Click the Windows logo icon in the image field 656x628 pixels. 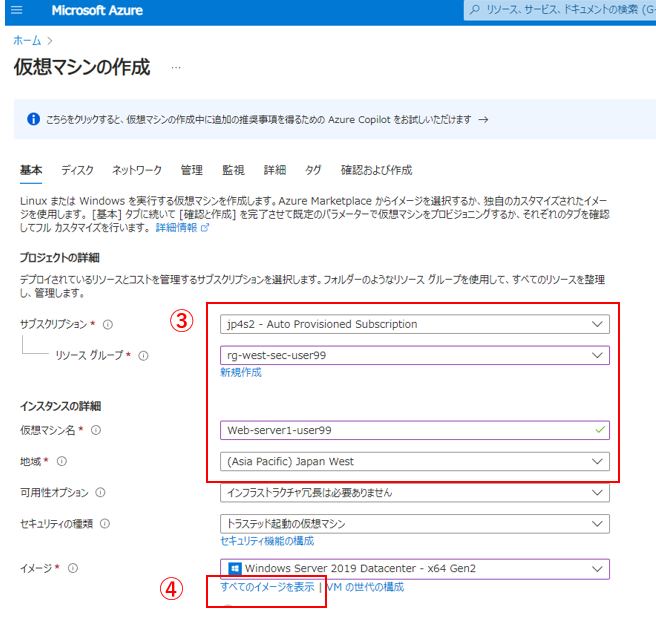click(234, 569)
